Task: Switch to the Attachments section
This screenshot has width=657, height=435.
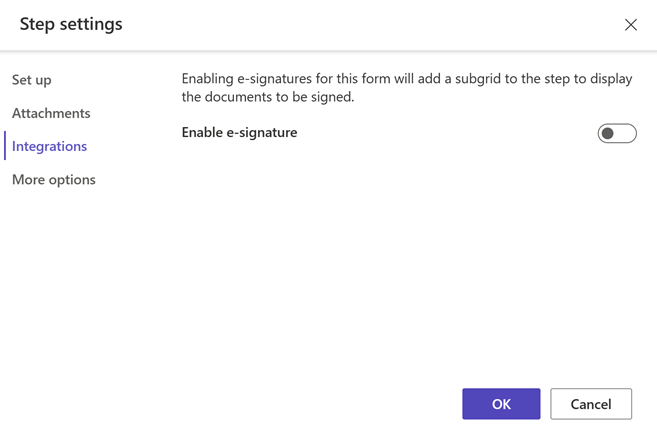Action: coord(51,113)
